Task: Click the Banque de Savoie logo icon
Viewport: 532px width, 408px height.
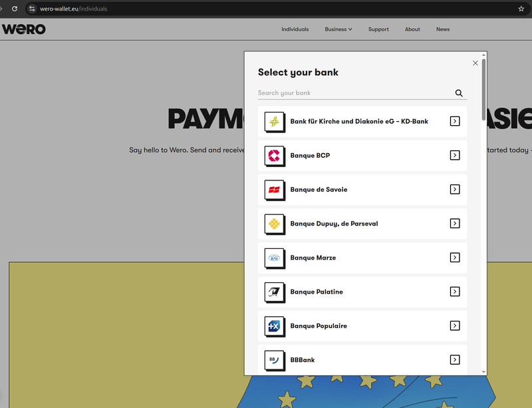Action: 275,190
